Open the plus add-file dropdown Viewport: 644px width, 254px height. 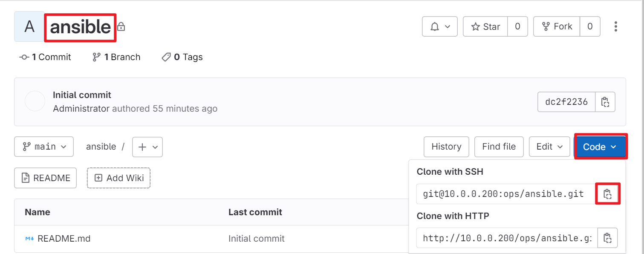tap(147, 147)
